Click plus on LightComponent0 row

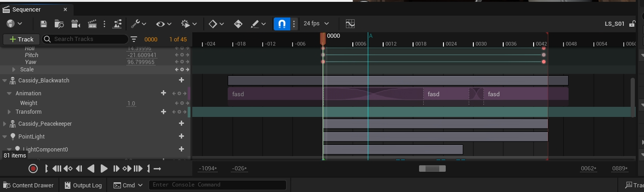coord(181,150)
